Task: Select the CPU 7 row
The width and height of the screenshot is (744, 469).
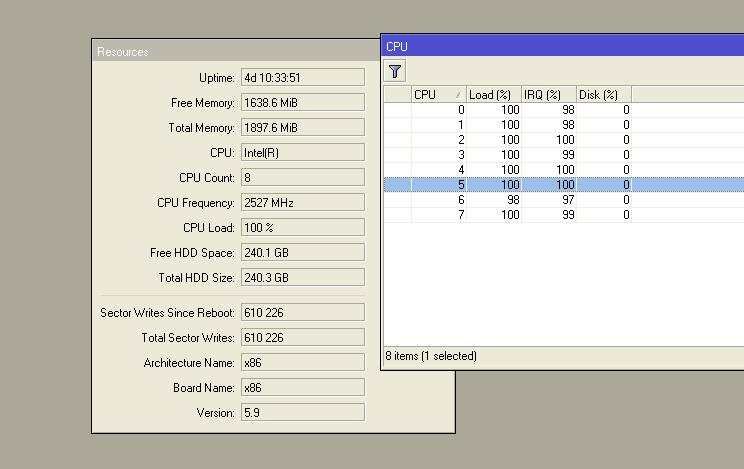Action: pyautogui.click(x=564, y=215)
